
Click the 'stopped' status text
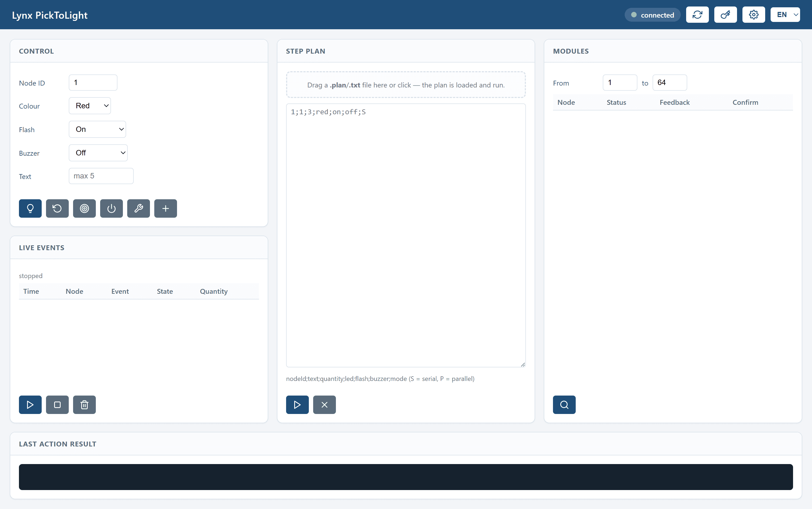[31, 276]
